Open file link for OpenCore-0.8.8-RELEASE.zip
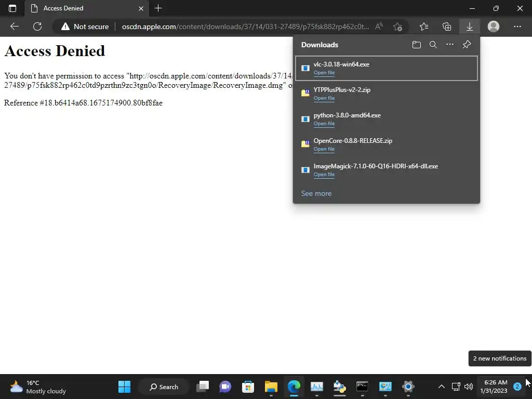This screenshot has width=532, height=399. [324, 149]
